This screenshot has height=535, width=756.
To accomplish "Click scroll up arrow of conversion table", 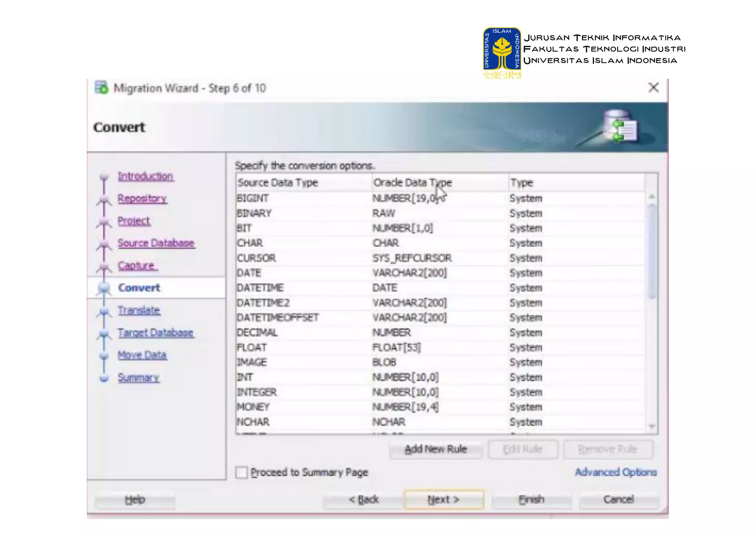I will point(652,197).
